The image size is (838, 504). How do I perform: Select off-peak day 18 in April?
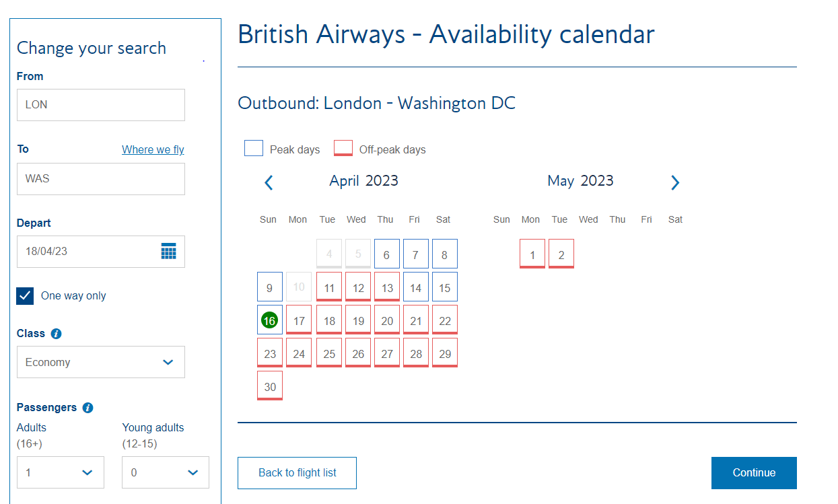329,321
